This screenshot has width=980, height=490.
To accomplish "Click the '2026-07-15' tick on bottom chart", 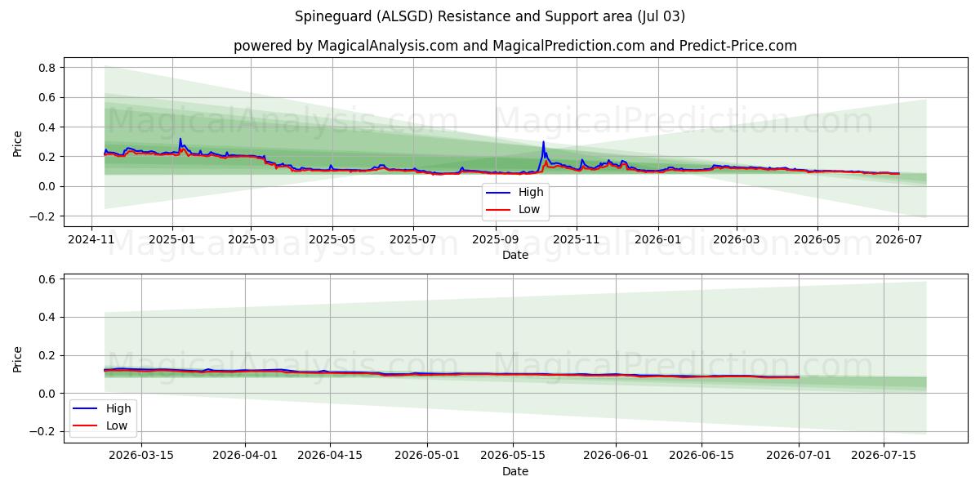I will (883, 457).
